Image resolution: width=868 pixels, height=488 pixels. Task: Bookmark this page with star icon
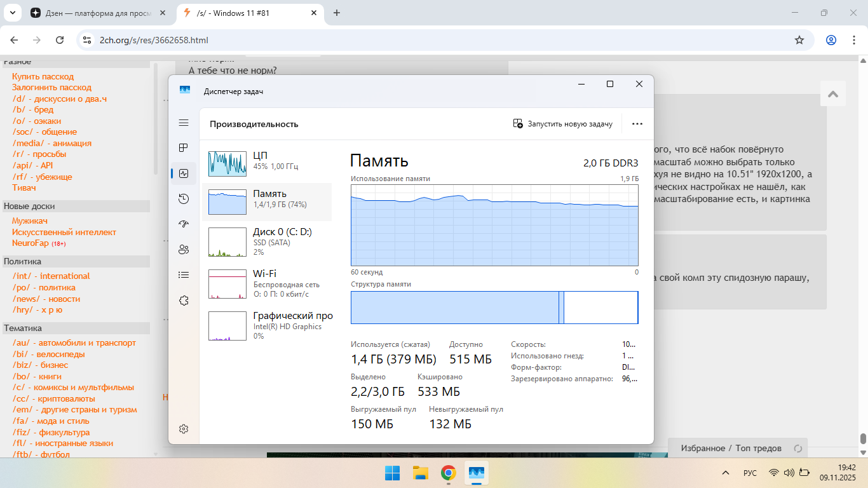click(799, 40)
